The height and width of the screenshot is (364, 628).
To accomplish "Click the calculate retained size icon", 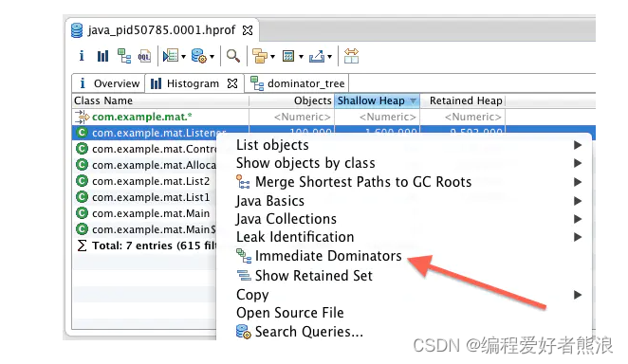I will point(288,56).
